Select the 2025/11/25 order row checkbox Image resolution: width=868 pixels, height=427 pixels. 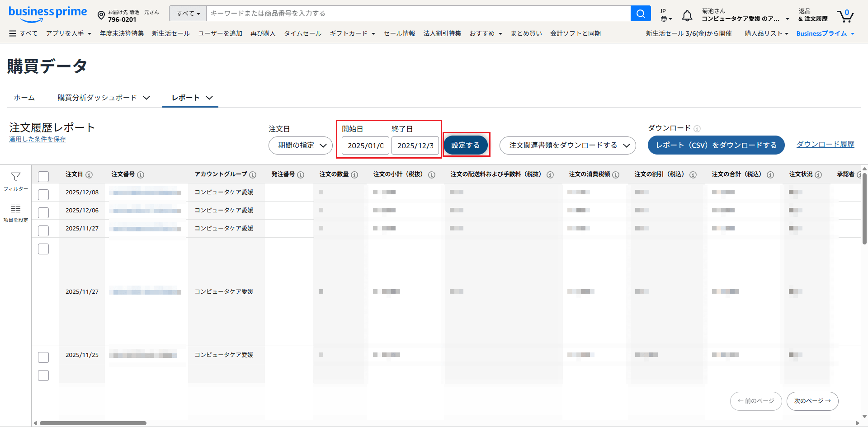43,357
